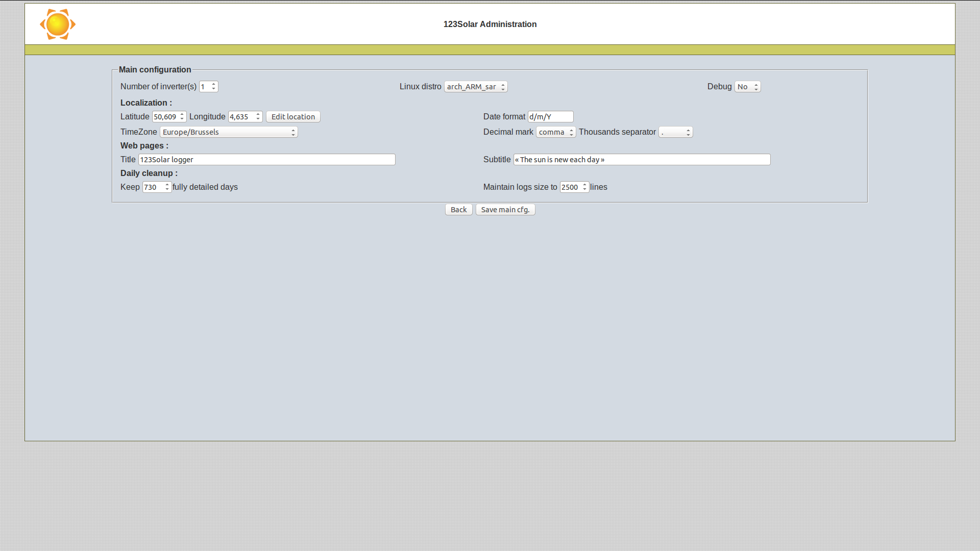Image resolution: width=980 pixels, height=551 pixels.
Task: Click the Longitude input field
Action: point(246,117)
